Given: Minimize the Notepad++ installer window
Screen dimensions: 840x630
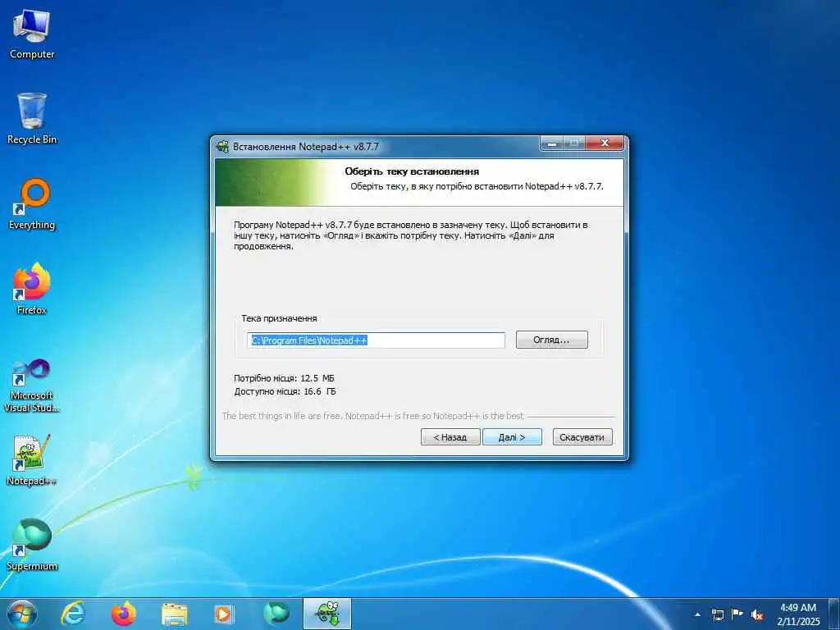Looking at the screenshot, I should coord(552,144).
